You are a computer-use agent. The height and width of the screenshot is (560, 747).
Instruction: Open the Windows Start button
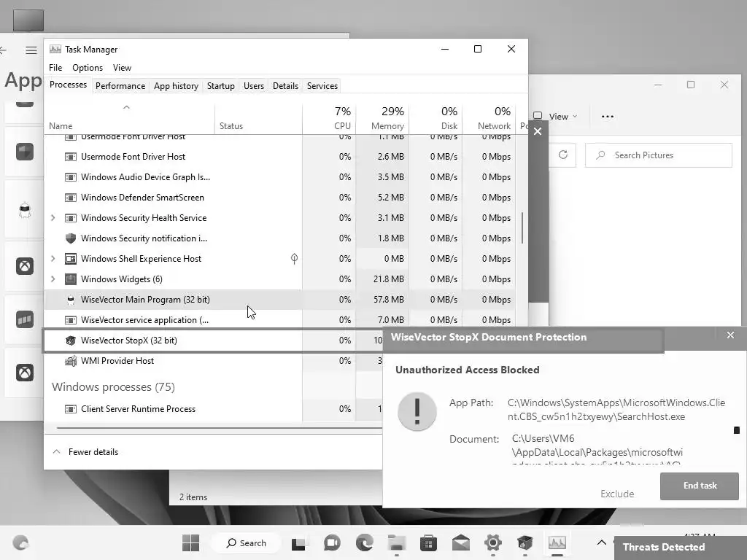pos(190,542)
